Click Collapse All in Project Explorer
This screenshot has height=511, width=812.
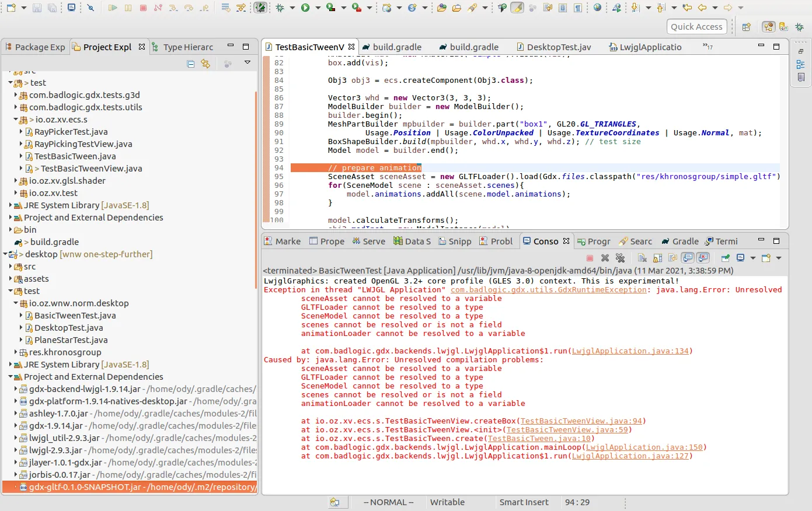191,64
